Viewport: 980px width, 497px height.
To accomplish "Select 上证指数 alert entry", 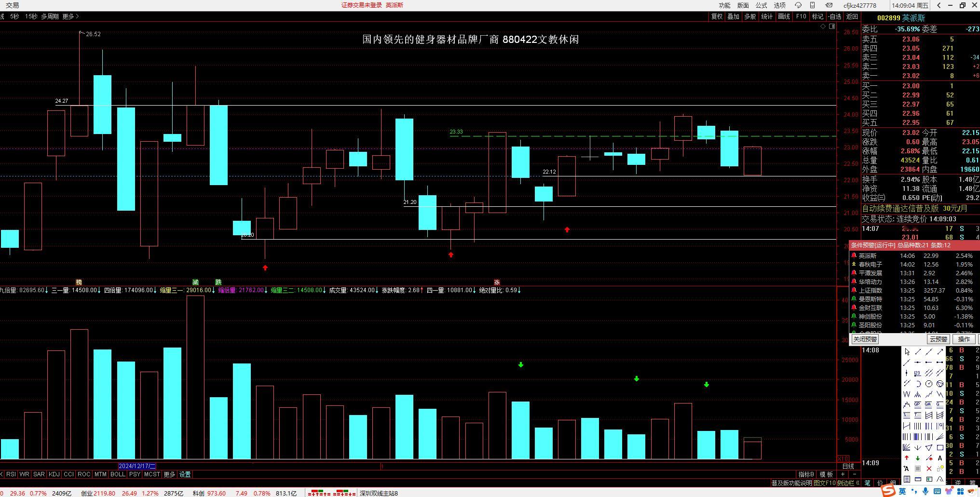I will 914,291.
